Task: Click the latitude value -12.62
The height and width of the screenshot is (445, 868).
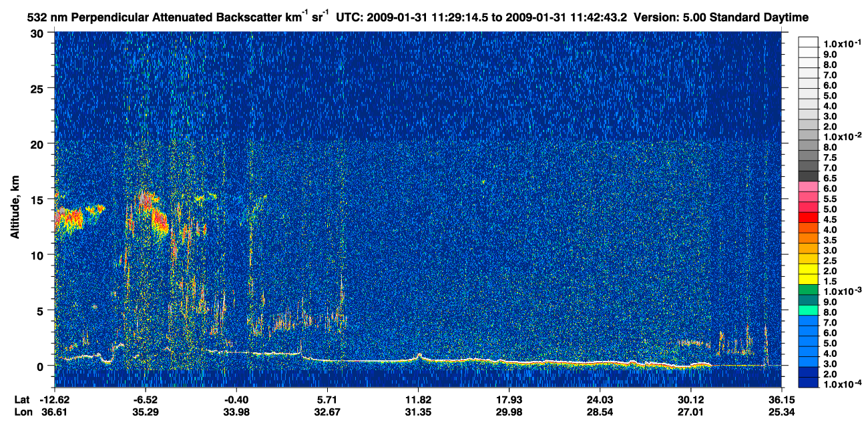Action: [x=55, y=400]
